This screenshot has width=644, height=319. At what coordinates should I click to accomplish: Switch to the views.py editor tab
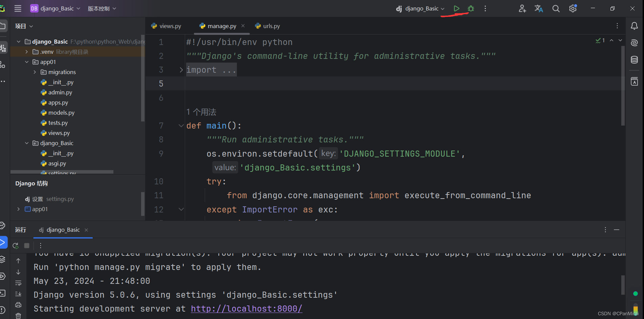pos(166,26)
